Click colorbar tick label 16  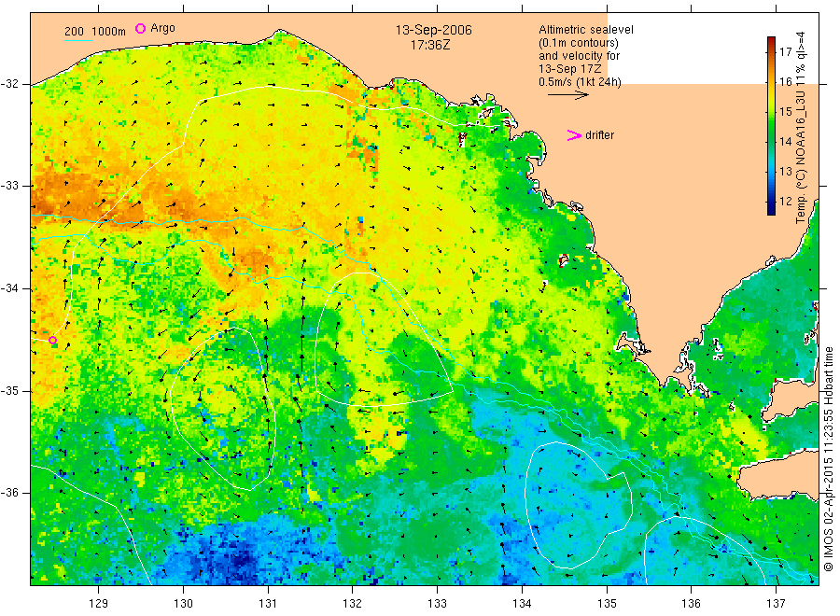coord(785,82)
